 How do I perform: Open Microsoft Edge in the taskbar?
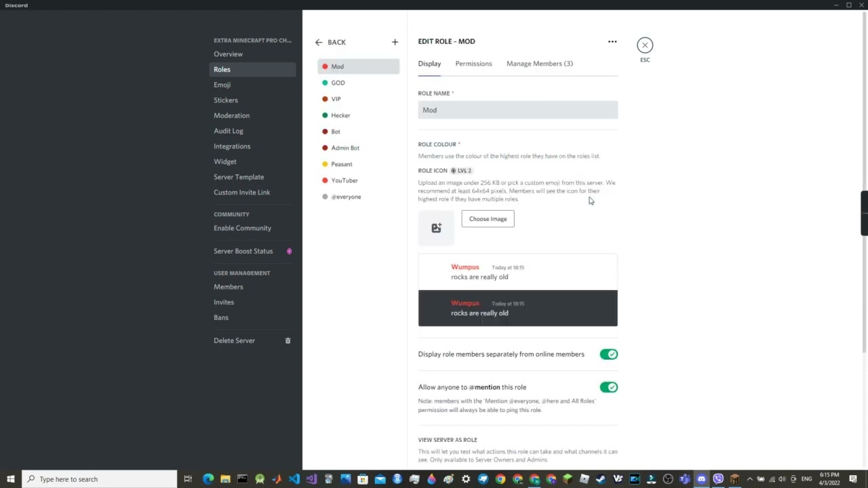tap(208, 479)
